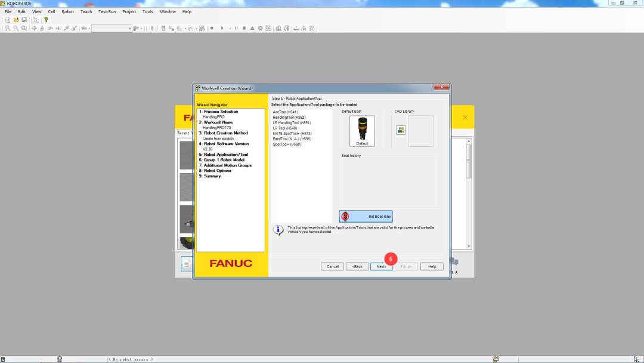Screen dimensions: 644x363
Task: Open the View menu
Action: (x=36, y=11)
